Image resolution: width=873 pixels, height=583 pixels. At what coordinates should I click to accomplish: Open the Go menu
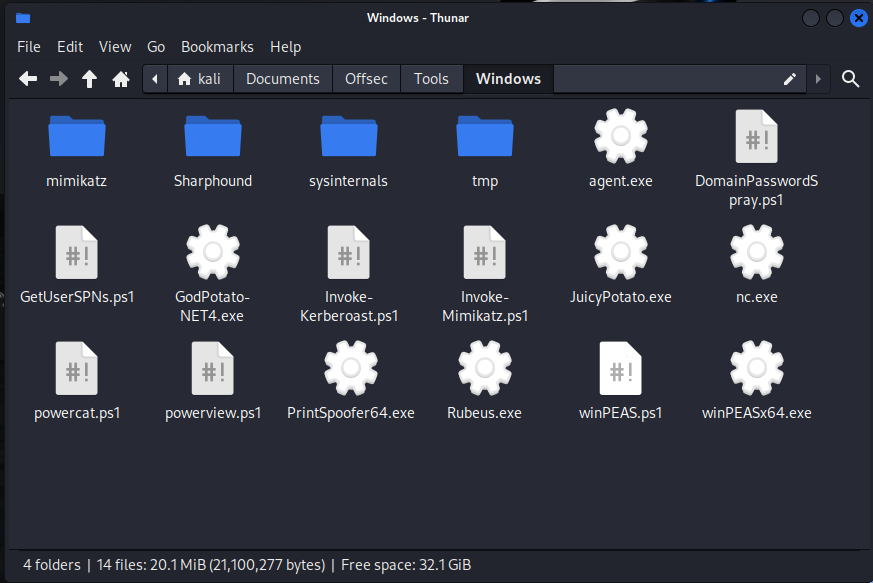tap(156, 47)
